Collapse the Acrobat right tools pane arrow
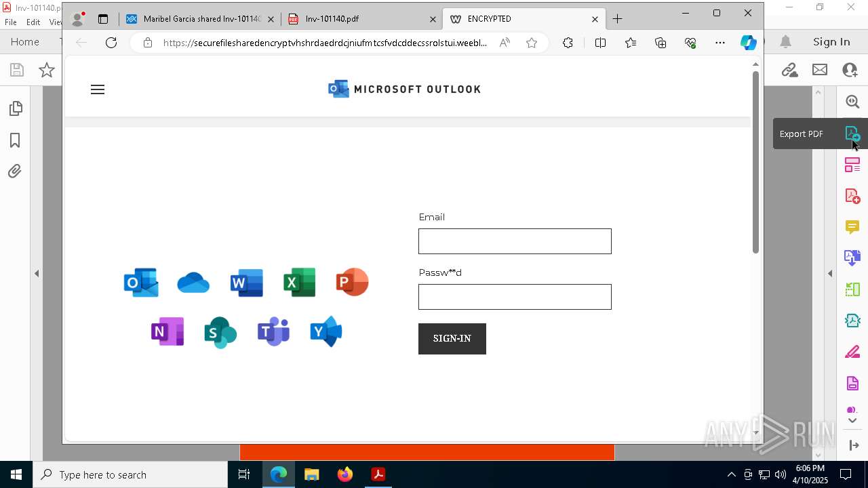 [830, 274]
